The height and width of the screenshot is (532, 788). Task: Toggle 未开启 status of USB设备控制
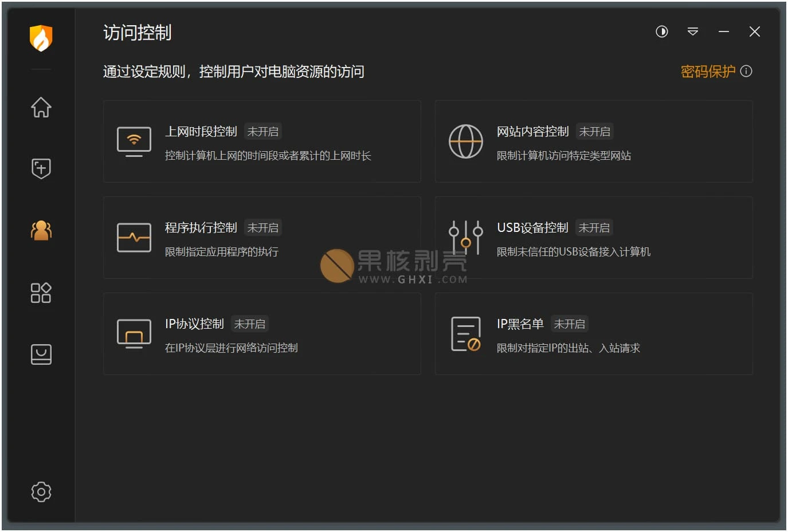point(594,228)
